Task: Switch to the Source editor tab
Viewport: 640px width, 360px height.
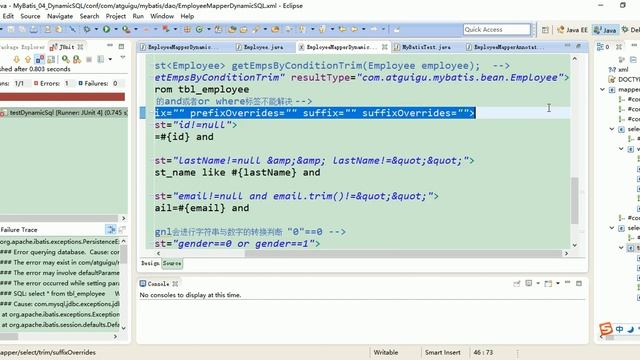Action: (x=172, y=263)
